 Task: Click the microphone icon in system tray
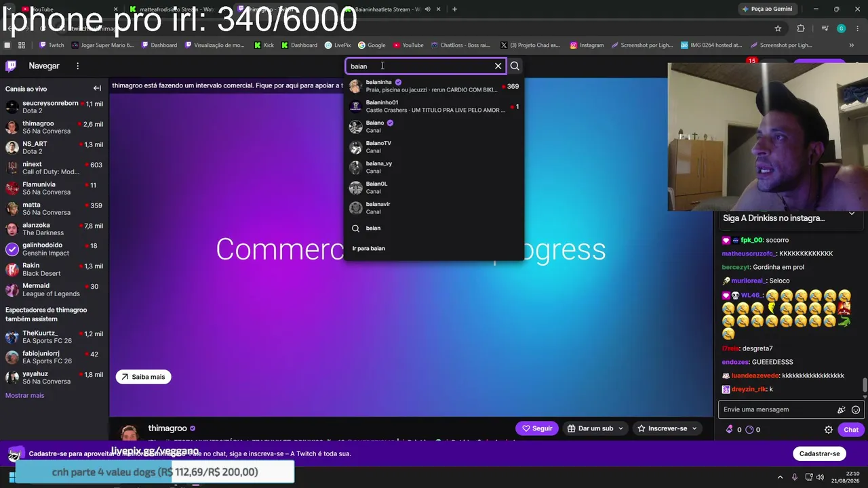tap(795, 477)
